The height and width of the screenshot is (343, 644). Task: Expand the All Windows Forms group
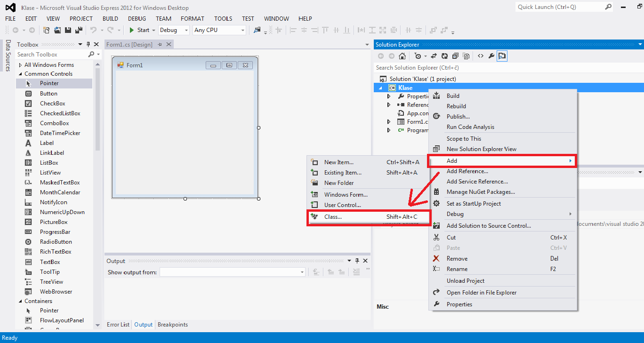tap(20, 65)
